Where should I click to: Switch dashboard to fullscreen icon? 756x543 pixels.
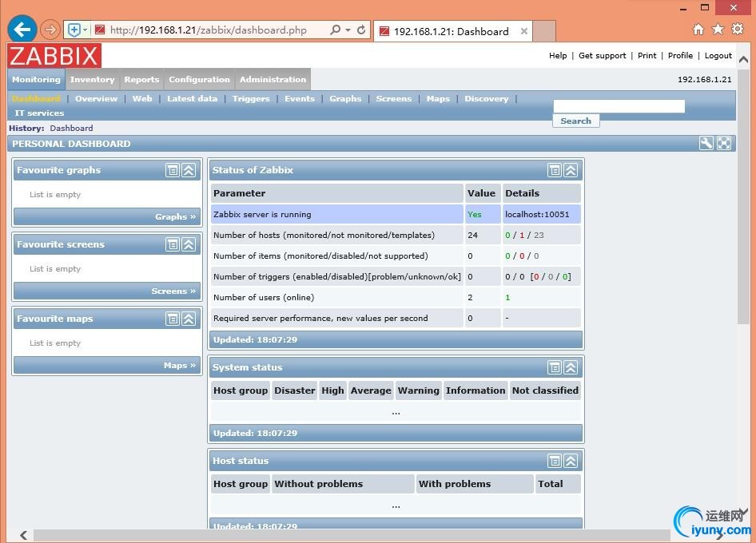click(x=724, y=143)
